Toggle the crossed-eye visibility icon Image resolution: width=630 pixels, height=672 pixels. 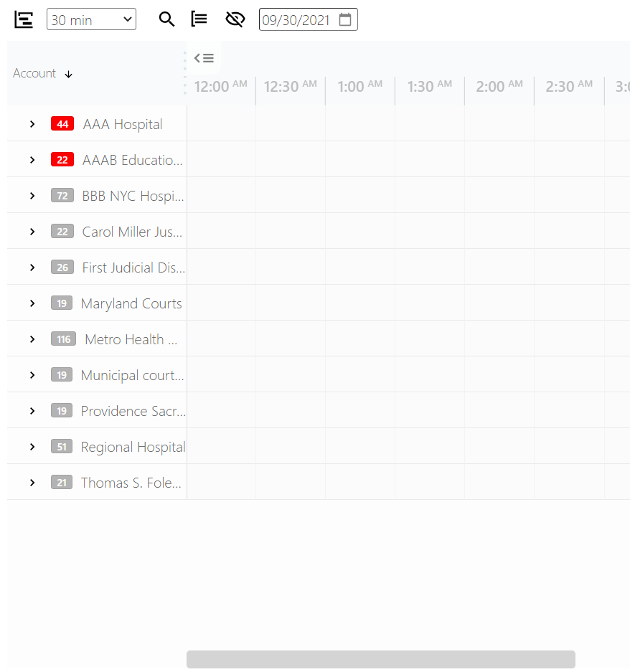tap(235, 19)
